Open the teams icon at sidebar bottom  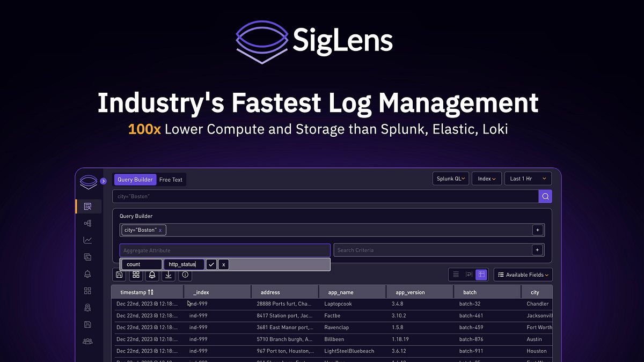point(87,341)
